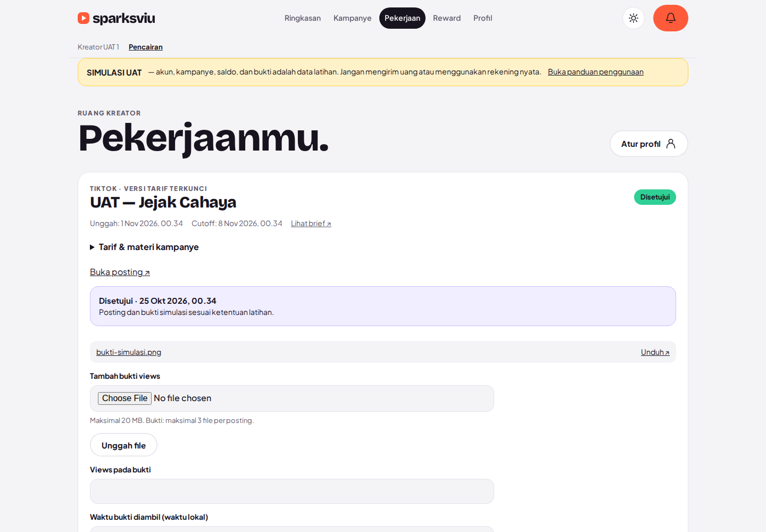Image resolution: width=766 pixels, height=532 pixels.
Task: Open the Lihat brief link
Action: pyautogui.click(x=311, y=223)
